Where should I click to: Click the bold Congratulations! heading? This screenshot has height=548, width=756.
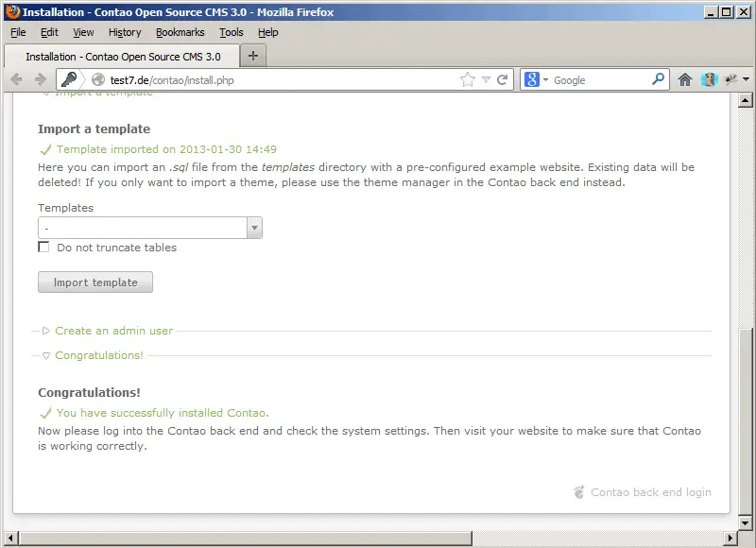click(x=89, y=392)
